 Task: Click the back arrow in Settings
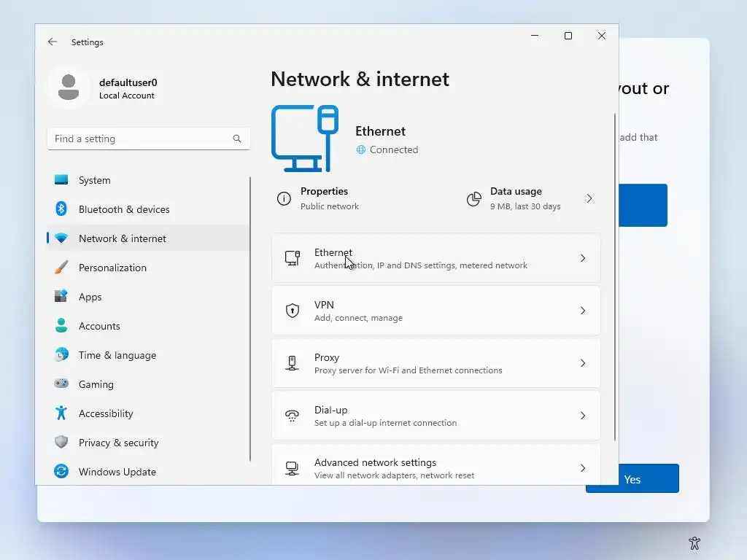[53, 42]
